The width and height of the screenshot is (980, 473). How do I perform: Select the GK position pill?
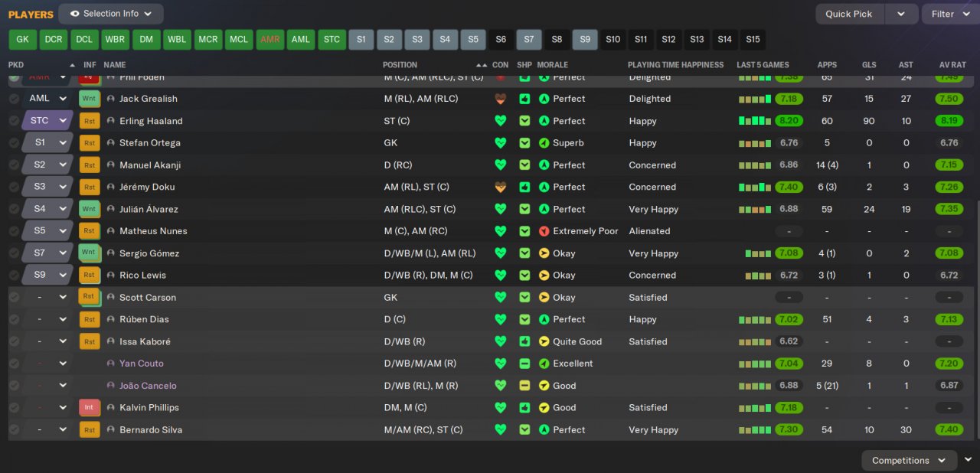(x=22, y=40)
